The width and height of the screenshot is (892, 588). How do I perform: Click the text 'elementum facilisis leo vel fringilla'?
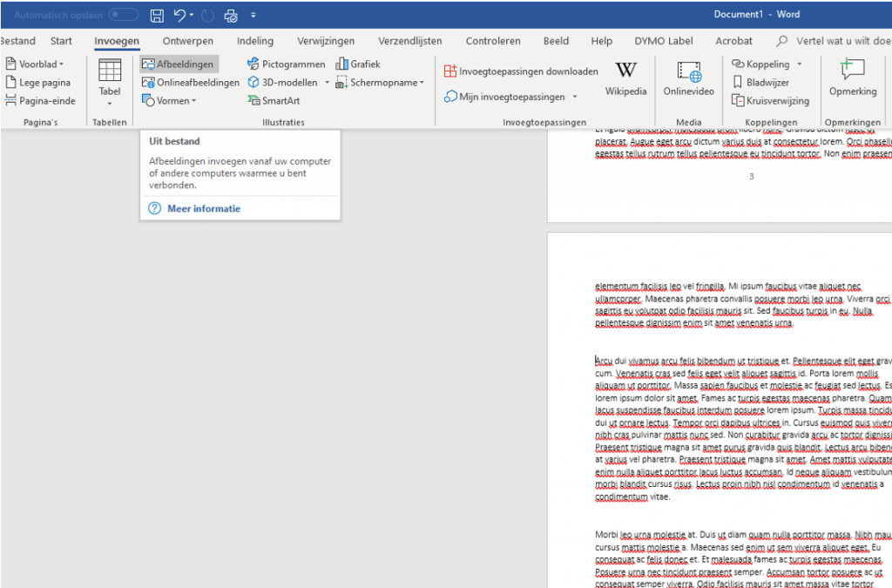pos(660,286)
